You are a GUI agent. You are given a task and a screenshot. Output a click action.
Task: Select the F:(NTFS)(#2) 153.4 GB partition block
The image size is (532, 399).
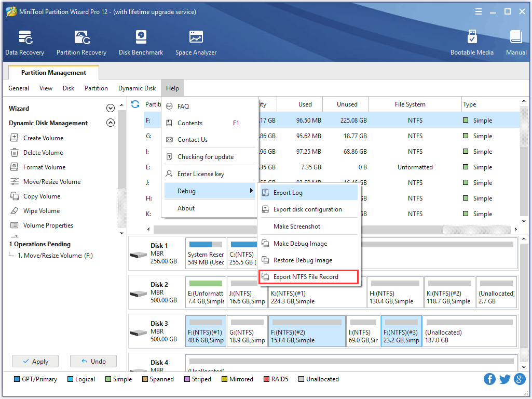coord(306,331)
